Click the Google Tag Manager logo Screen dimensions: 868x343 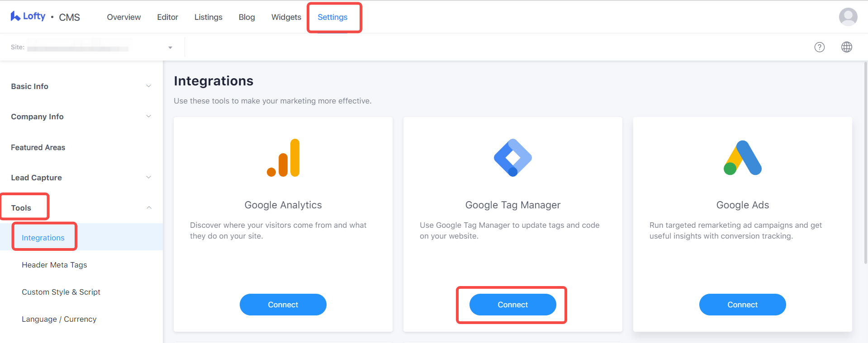pos(513,158)
